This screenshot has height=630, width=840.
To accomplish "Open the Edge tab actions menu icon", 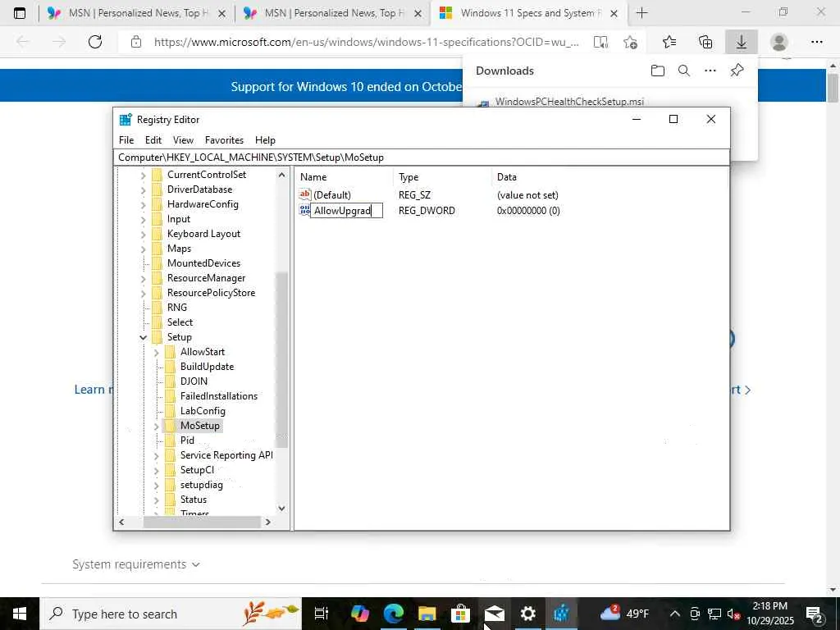I will 20,13.
